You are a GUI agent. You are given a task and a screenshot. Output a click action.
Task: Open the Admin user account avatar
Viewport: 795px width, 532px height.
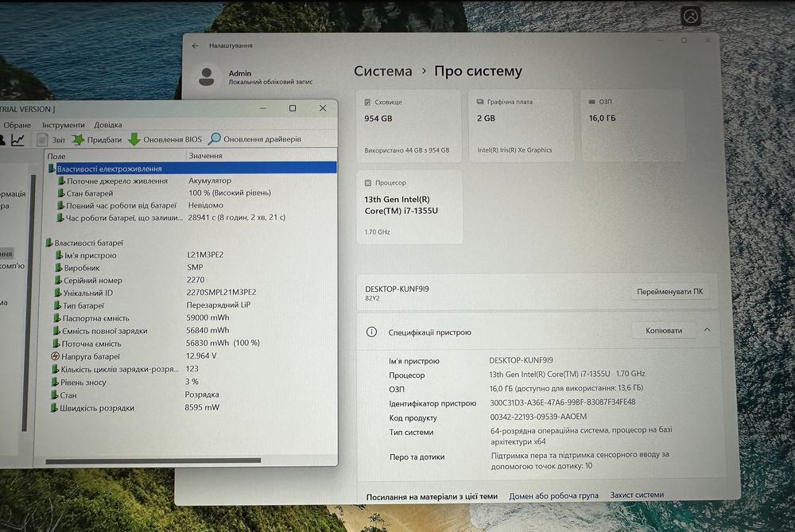(207, 76)
